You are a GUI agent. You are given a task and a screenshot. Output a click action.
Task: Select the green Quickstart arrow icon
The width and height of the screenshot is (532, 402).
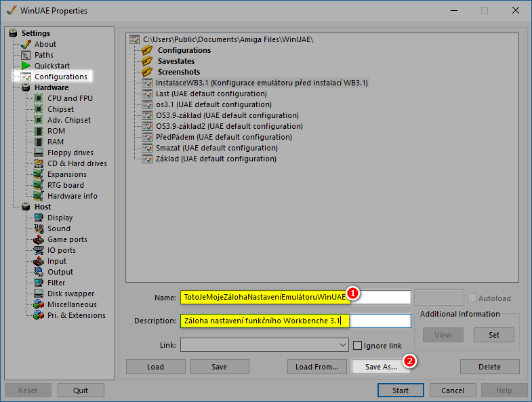(26, 66)
